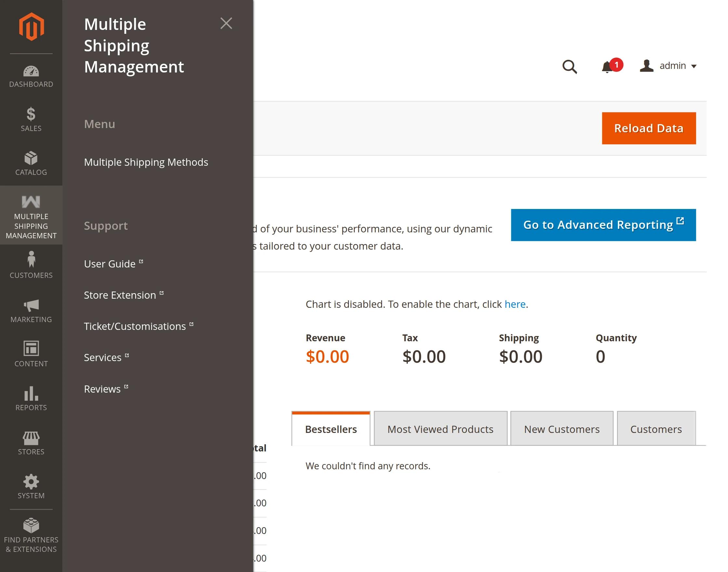Open the Reports bar chart icon
This screenshot has height=572, width=728.
[31, 398]
